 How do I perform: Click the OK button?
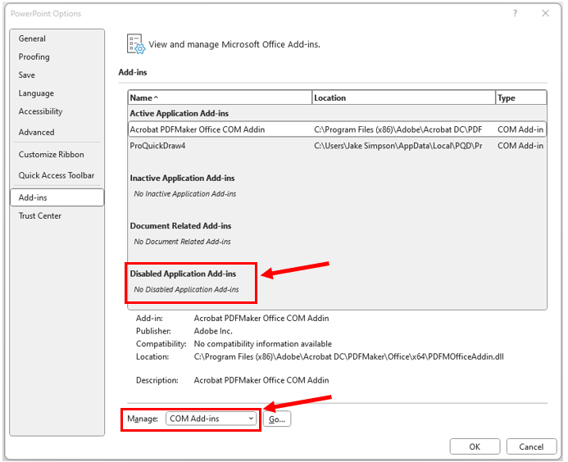(475, 446)
